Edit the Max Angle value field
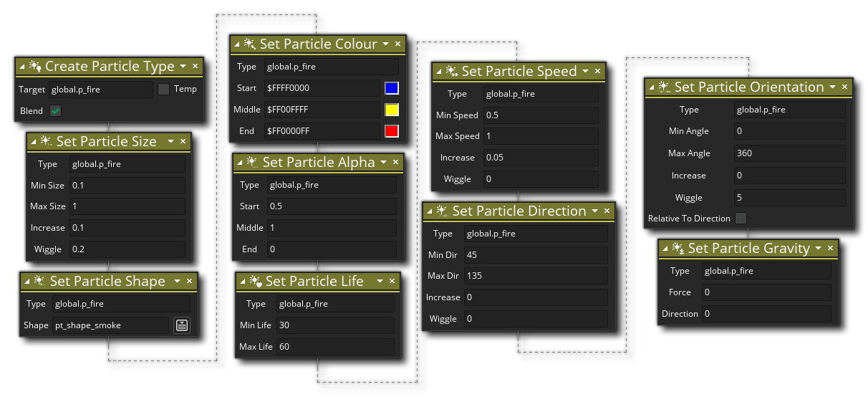 pyautogui.click(x=789, y=153)
